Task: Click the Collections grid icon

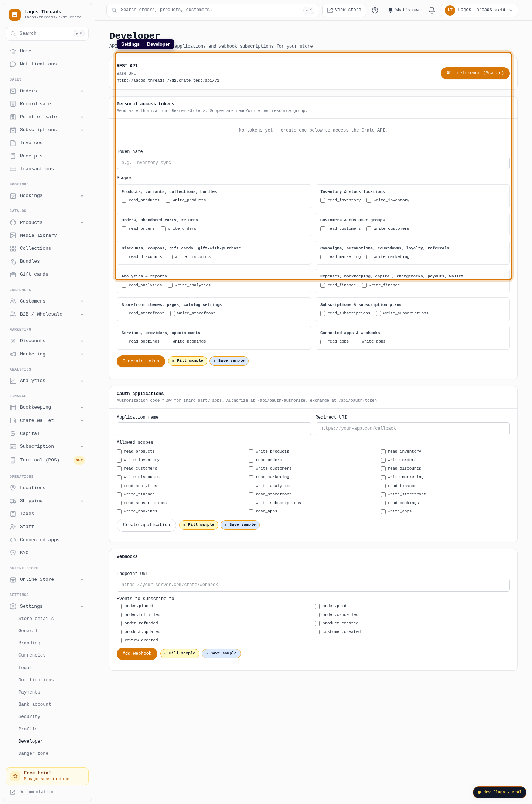Action: point(13,249)
